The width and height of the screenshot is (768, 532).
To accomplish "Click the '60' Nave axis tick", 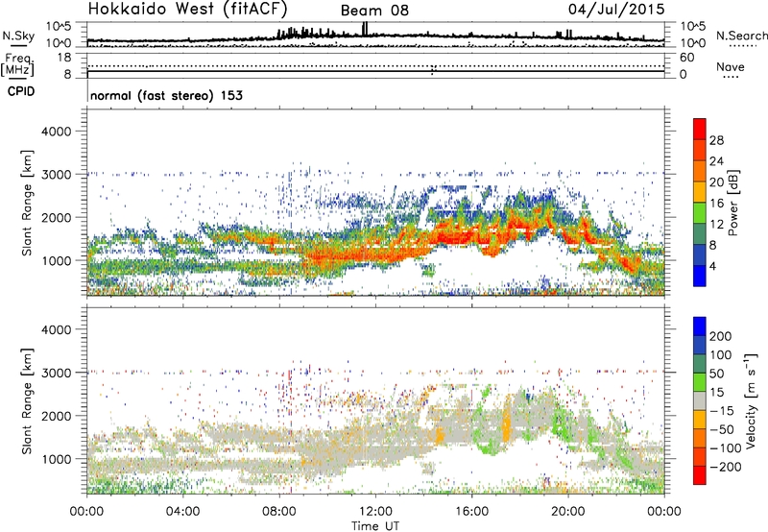I will click(x=686, y=58).
